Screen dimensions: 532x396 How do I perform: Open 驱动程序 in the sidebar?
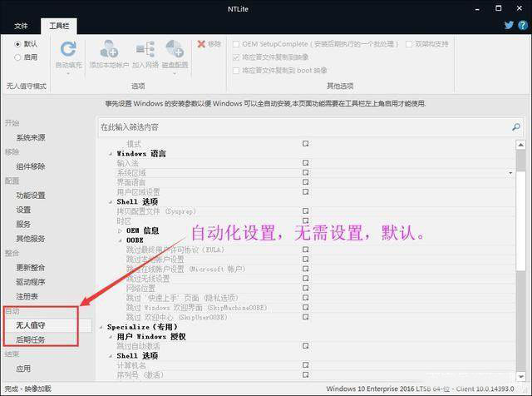coord(31,282)
